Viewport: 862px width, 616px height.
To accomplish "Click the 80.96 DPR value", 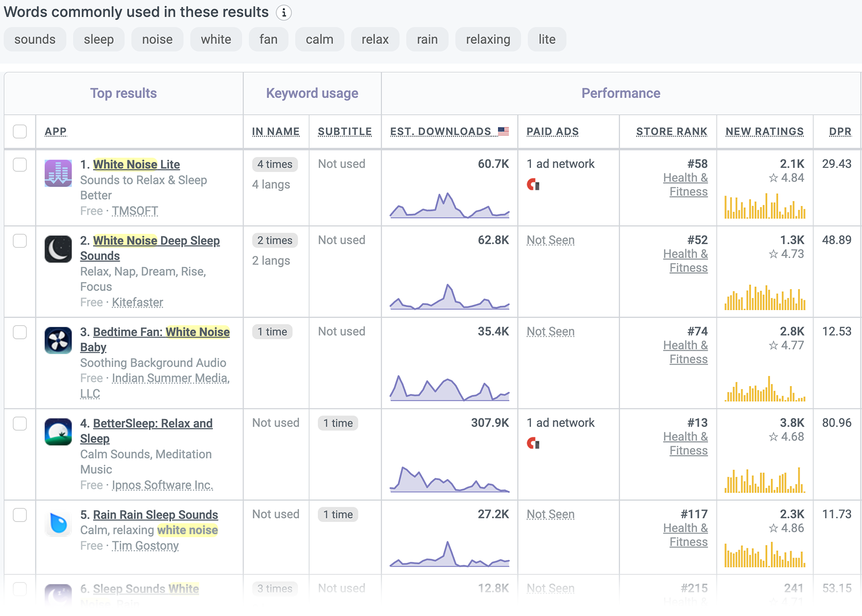I will [837, 423].
